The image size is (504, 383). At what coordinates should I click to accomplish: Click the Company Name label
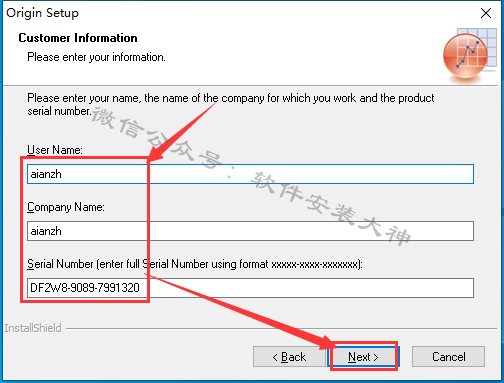[x=66, y=207]
